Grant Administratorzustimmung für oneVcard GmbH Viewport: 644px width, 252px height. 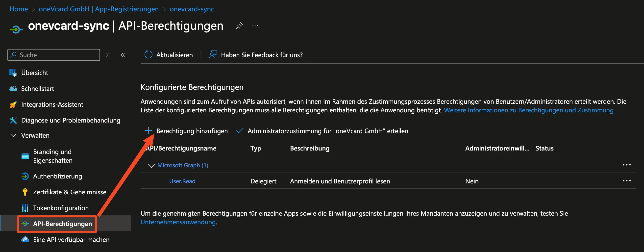pyautogui.click(x=322, y=131)
